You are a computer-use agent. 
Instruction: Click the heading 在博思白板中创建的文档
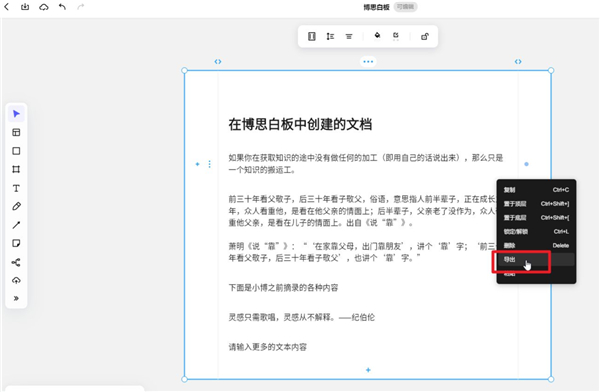pyautogui.click(x=300, y=124)
